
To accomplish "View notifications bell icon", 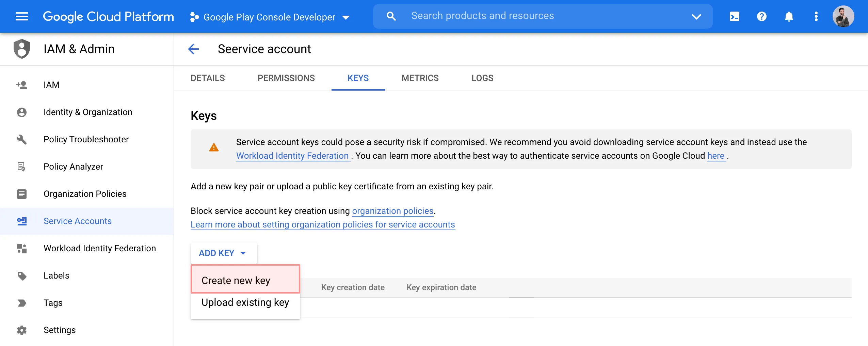I will point(789,16).
